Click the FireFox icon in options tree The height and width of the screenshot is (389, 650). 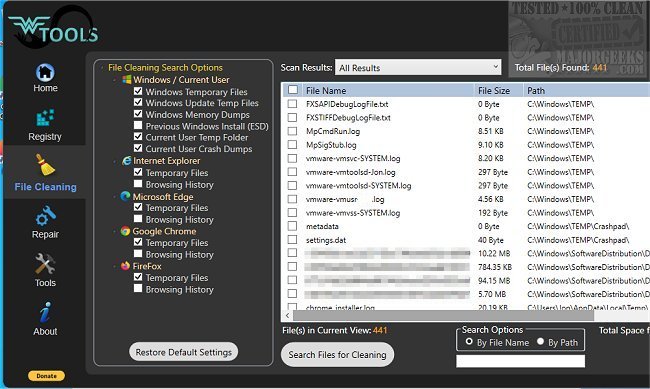pyautogui.click(x=125, y=266)
